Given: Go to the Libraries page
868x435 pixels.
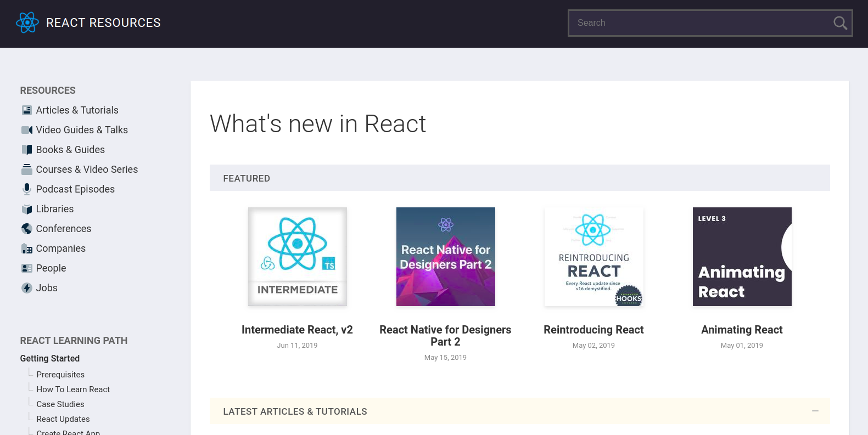Looking at the screenshot, I should (54, 209).
